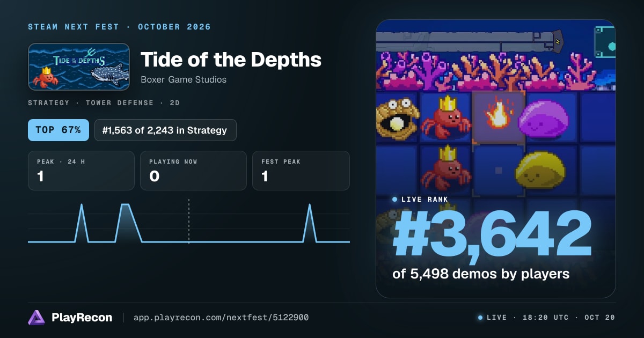Viewport: 644px width, 338px height.
Task: Click the 'of 5,498 demos by players' text
Action: click(481, 274)
